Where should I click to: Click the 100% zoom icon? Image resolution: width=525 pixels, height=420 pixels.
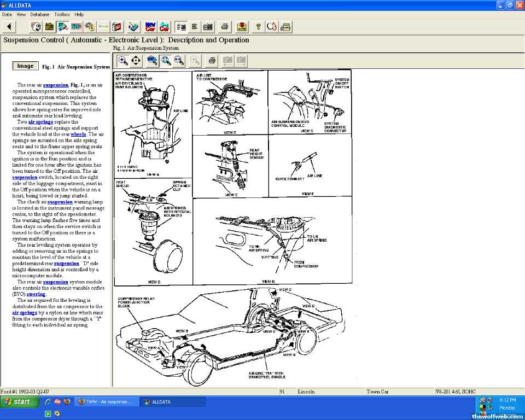(152, 60)
